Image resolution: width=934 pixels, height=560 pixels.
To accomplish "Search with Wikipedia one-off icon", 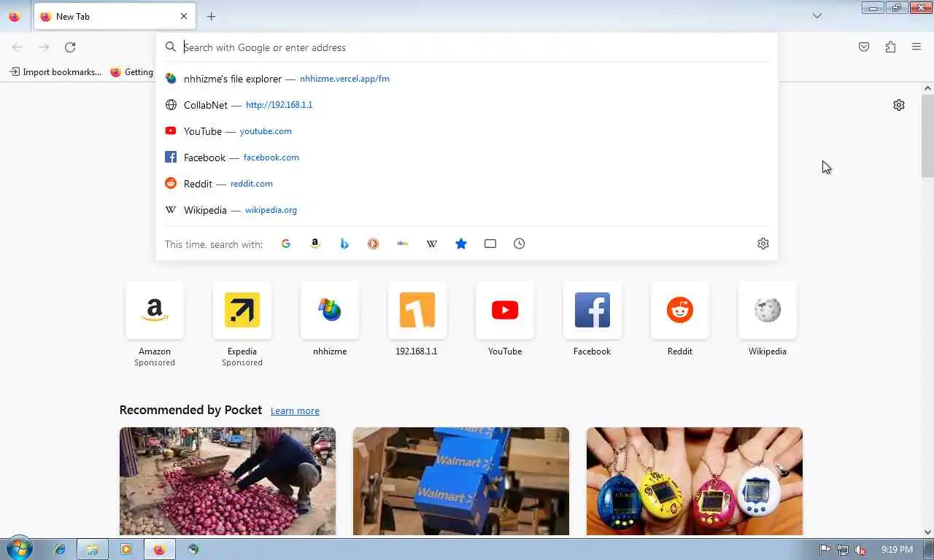I will (x=432, y=244).
